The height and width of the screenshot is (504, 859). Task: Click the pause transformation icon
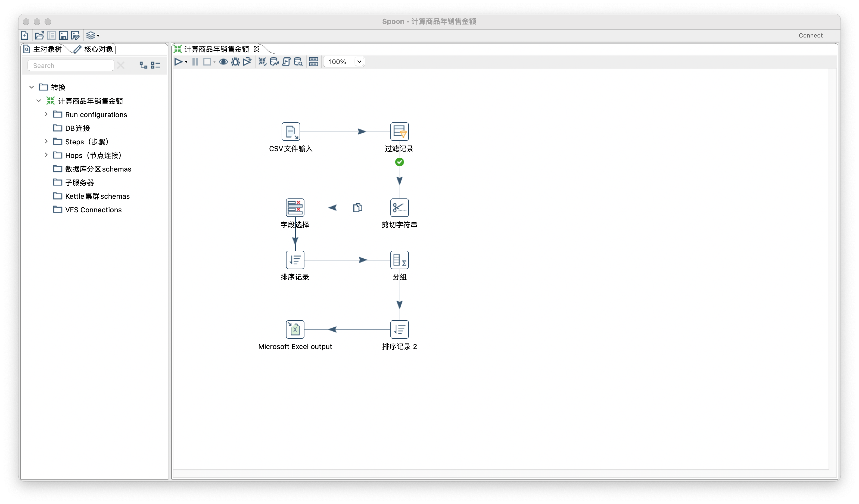tap(195, 62)
